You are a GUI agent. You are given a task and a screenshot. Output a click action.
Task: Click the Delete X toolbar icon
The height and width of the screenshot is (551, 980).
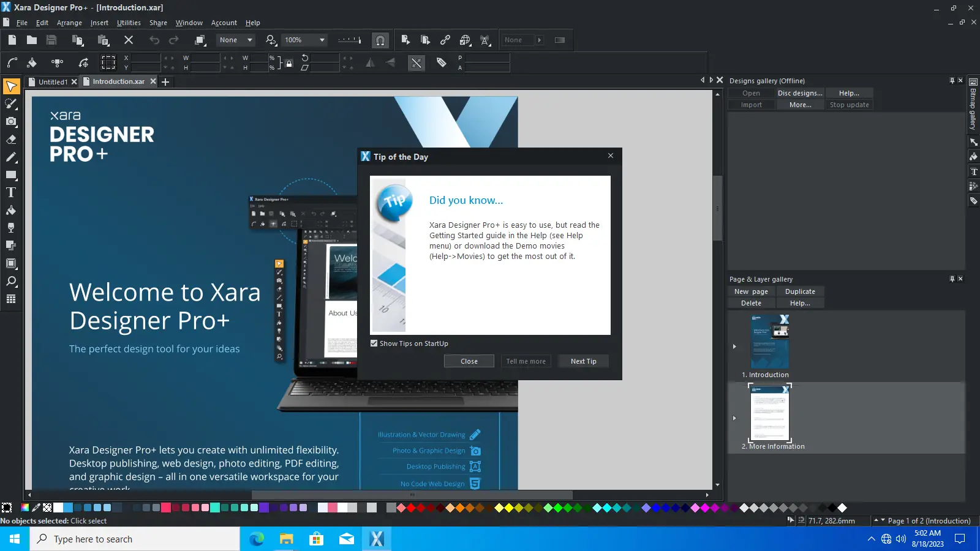coord(129,40)
